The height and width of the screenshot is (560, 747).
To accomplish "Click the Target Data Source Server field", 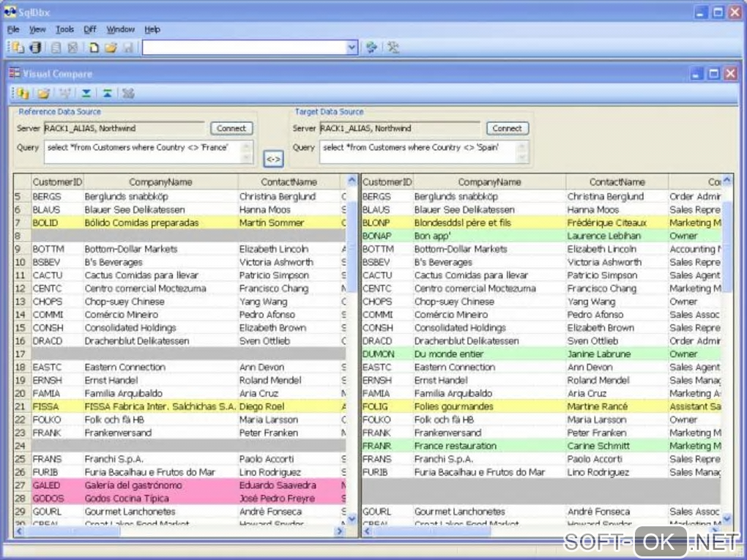I will coord(399,128).
